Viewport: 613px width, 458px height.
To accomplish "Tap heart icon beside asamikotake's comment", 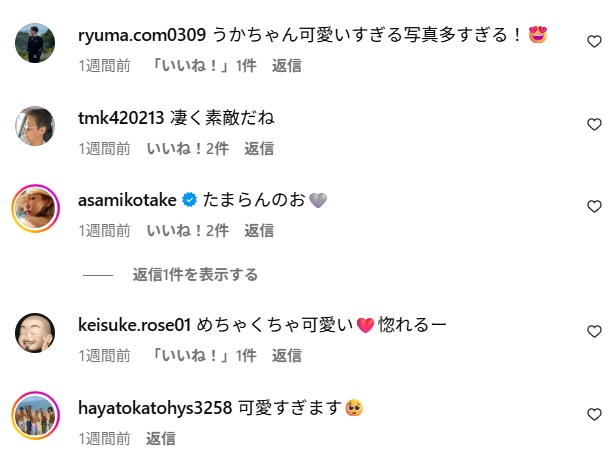I will coord(594,206).
